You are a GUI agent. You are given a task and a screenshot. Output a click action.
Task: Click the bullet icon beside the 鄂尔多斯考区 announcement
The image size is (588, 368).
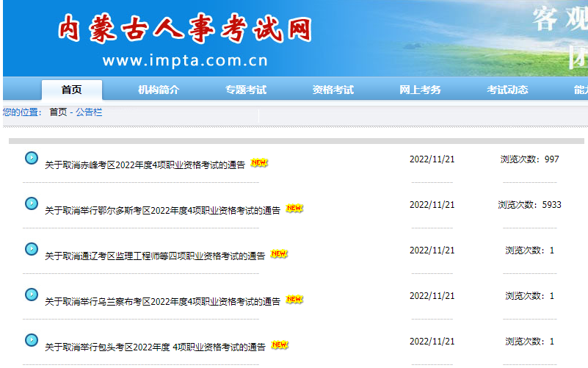[32, 203]
